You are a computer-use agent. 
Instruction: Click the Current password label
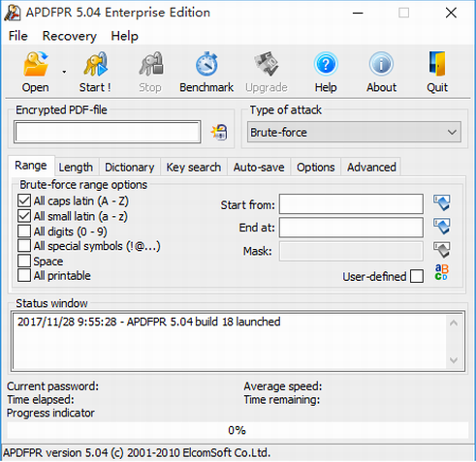pyautogui.click(x=52, y=386)
